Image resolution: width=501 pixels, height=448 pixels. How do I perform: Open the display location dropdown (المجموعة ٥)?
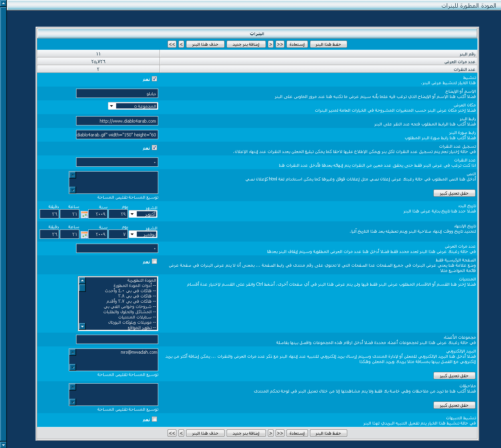tap(133, 106)
